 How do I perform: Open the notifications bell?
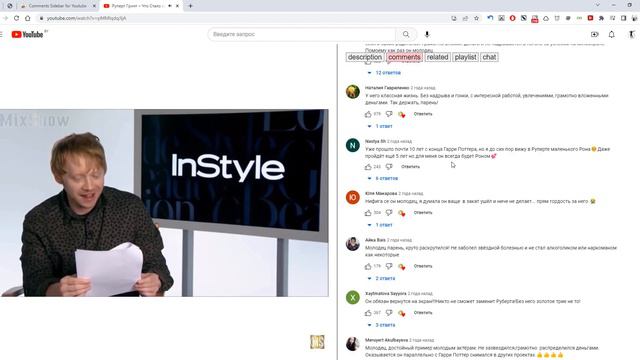coord(611,35)
